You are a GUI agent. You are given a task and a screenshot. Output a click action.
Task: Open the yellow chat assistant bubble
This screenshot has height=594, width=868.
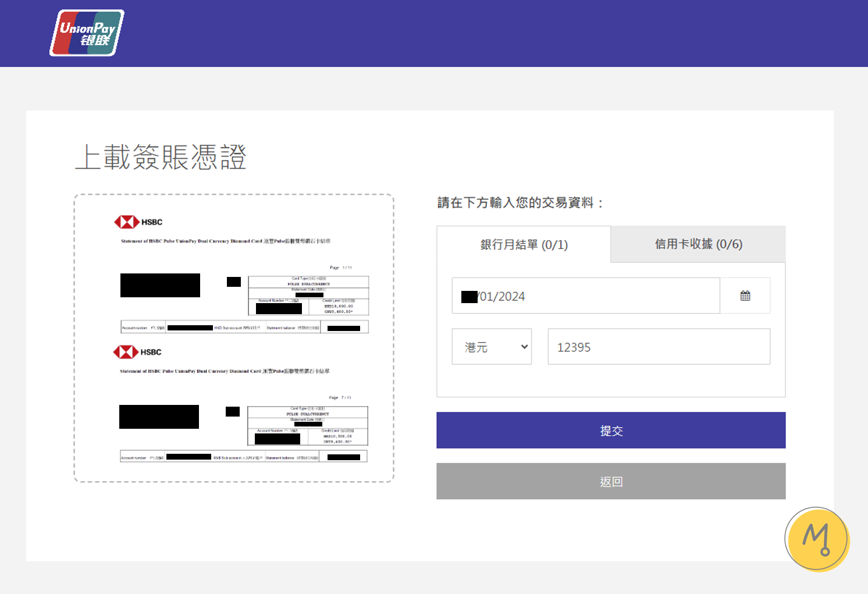pos(817,539)
